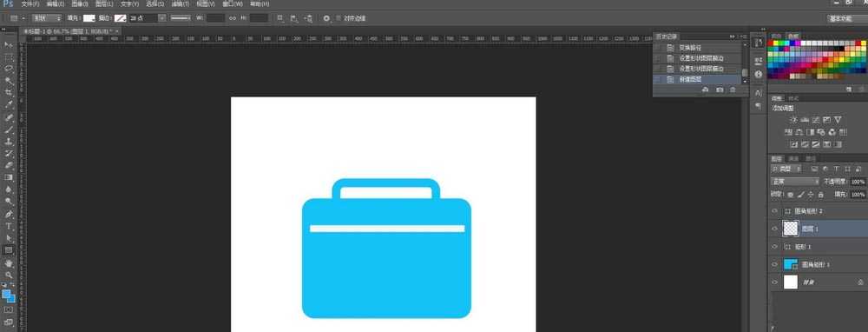Select the Pen tool

coord(9,214)
